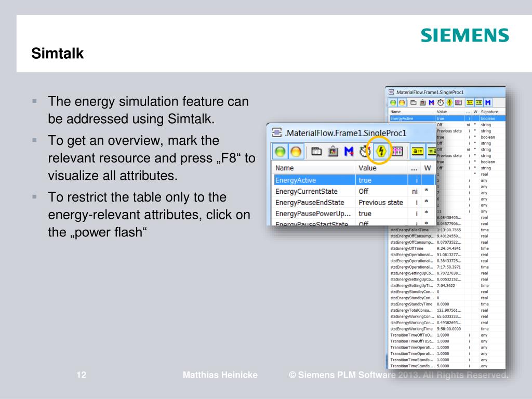Viewport: 532px width, 399px height.
Task: Select the statEnergyTotalConsu... row
Action: (446, 310)
